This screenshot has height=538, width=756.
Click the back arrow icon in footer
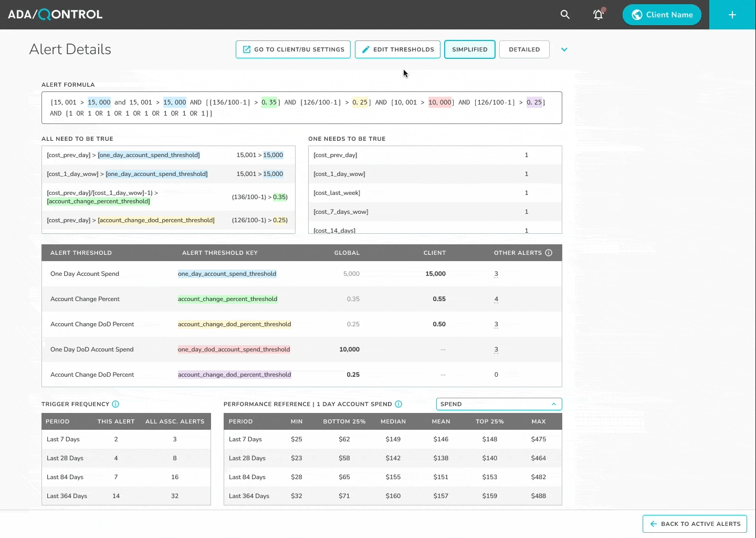click(654, 524)
